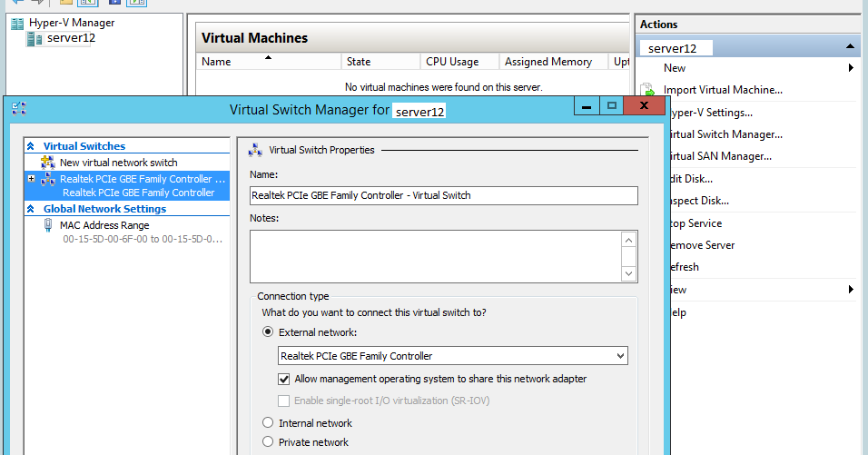The height and width of the screenshot is (455, 868).
Task: Select the Internal network option
Action: (268, 423)
